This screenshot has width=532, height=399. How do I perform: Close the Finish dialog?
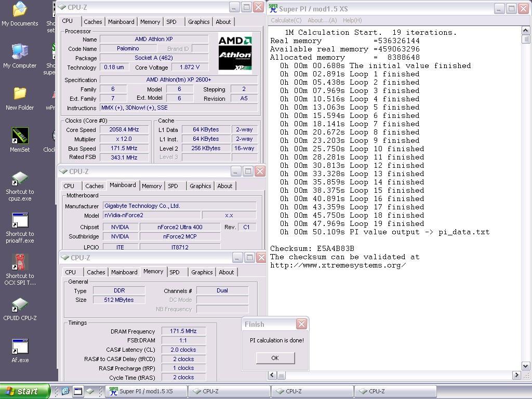(301, 324)
